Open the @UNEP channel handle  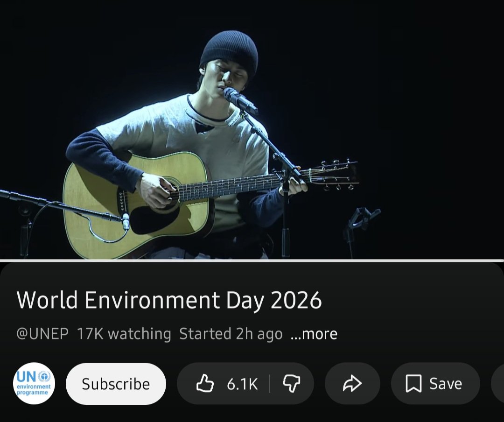[42, 334]
